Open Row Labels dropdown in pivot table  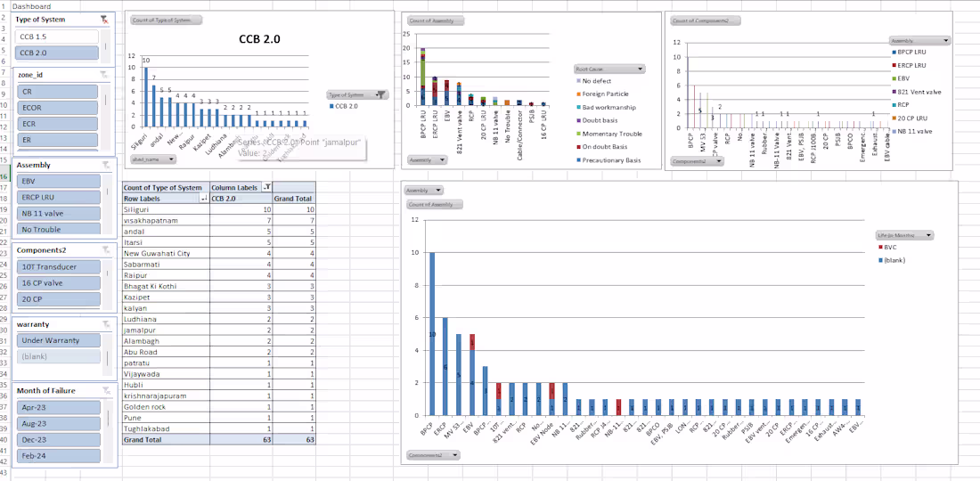pos(204,199)
